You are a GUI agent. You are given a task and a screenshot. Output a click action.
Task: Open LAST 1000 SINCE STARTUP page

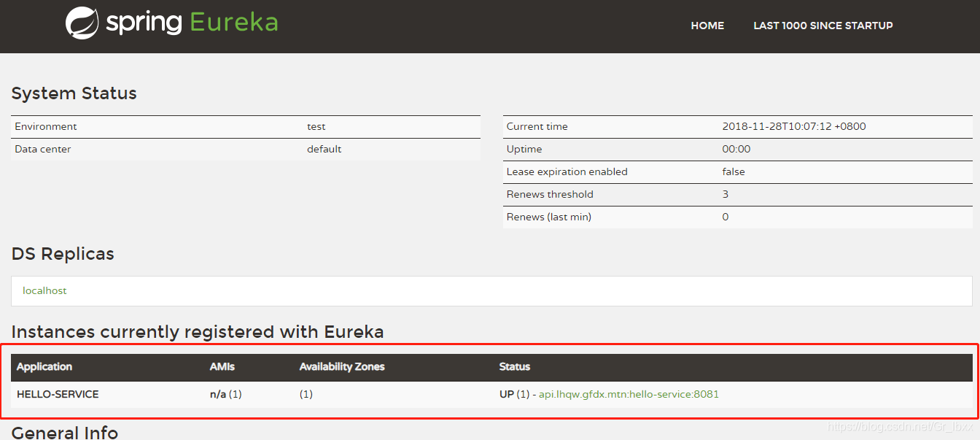(823, 26)
